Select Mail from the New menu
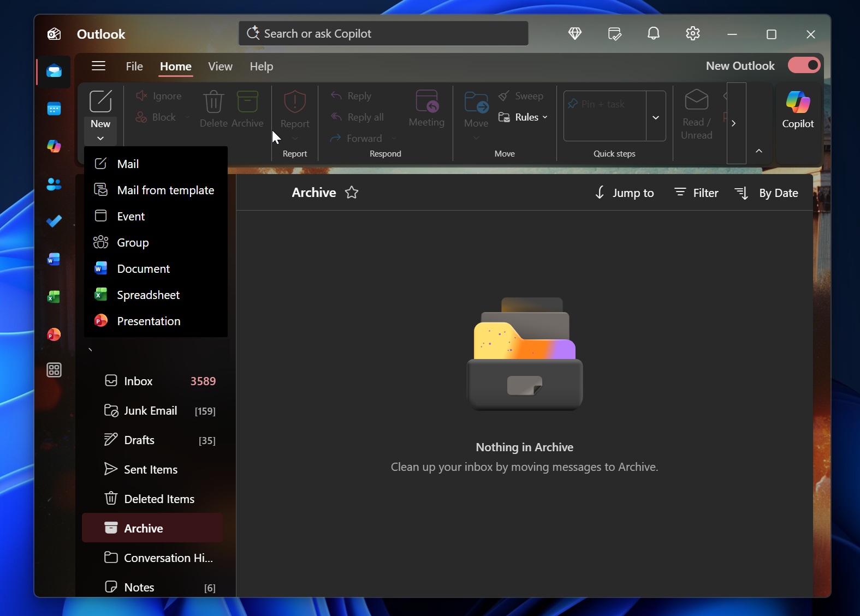The image size is (860, 616). point(156,164)
